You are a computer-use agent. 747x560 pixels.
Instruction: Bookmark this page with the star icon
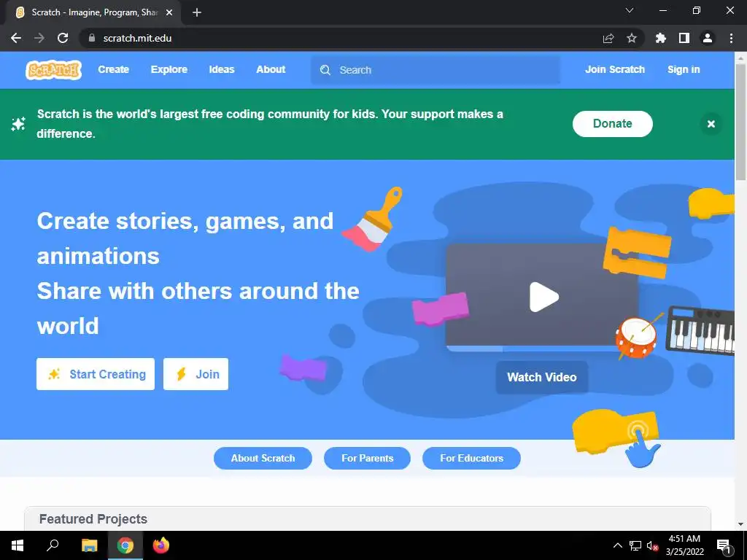pyautogui.click(x=632, y=38)
